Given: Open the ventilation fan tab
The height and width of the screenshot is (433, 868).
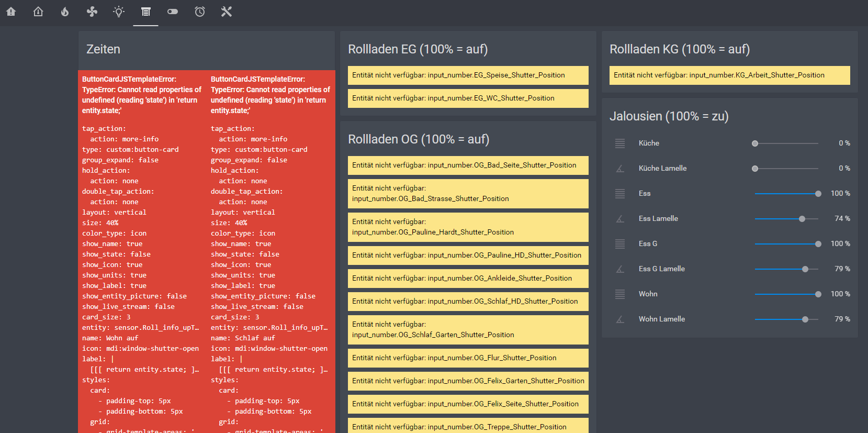Looking at the screenshot, I should (92, 12).
